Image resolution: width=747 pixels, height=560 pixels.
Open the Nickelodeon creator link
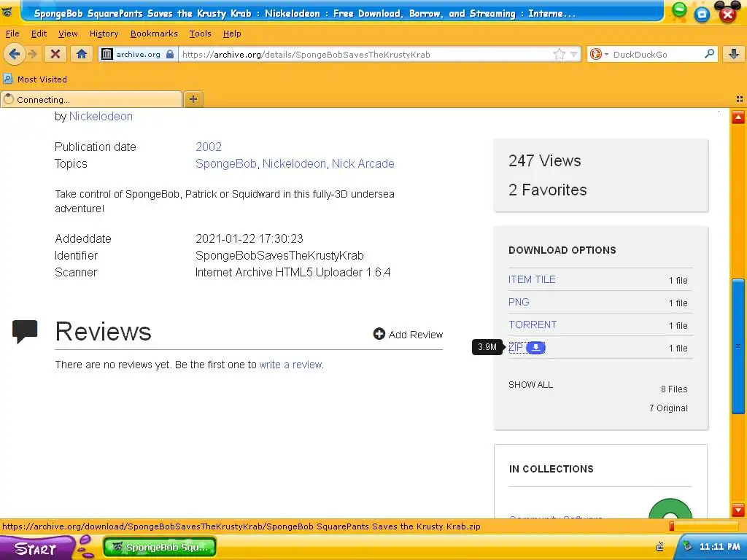(101, 116)
